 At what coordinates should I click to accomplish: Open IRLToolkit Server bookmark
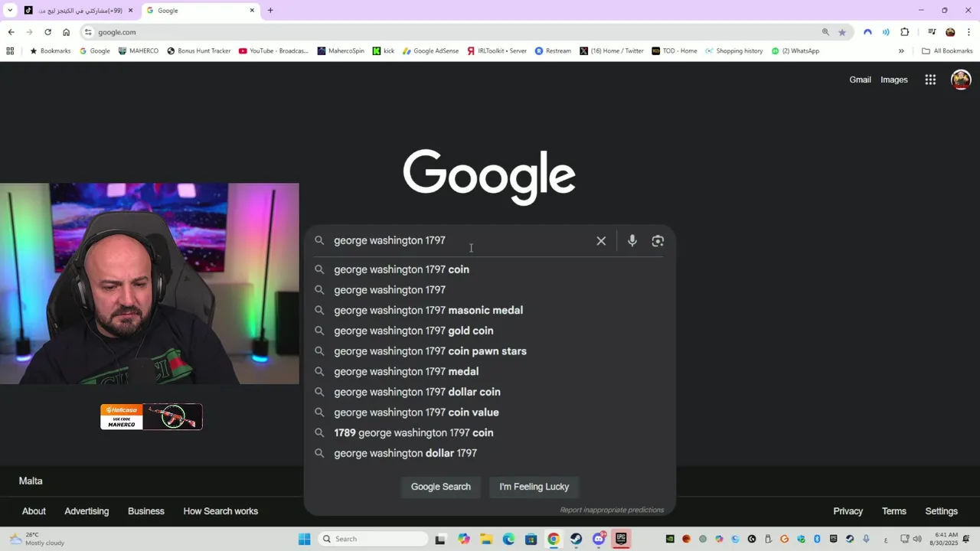pyautogui.click(x=497, y=51)
